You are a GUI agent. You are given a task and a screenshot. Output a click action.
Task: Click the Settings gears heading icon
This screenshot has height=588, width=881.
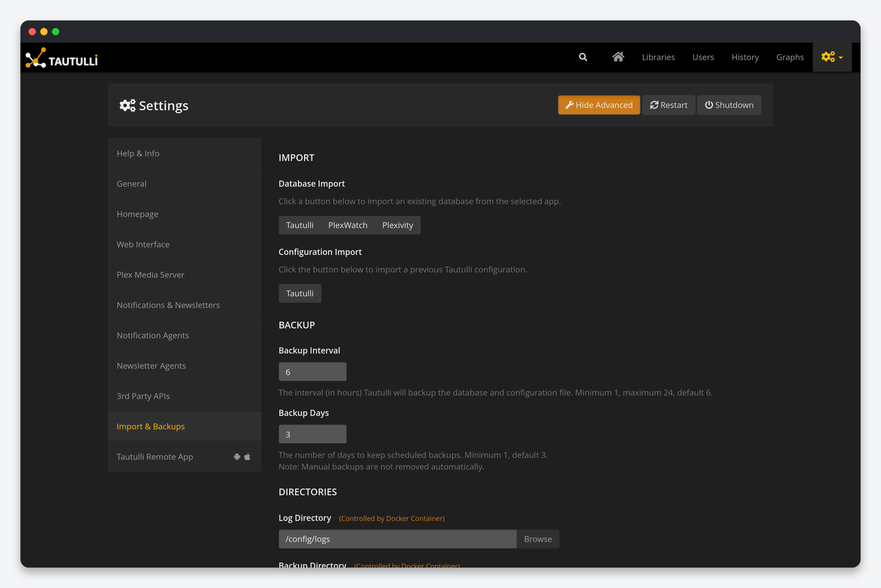pos(127,106)
